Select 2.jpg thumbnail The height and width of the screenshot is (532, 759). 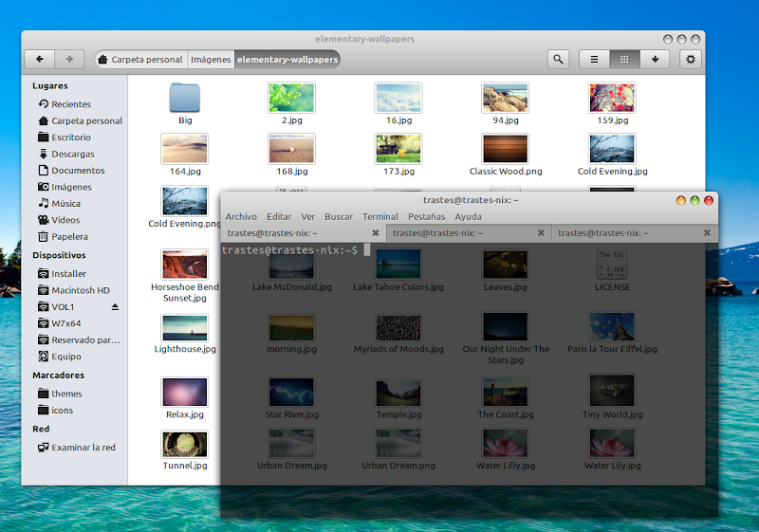291,98
